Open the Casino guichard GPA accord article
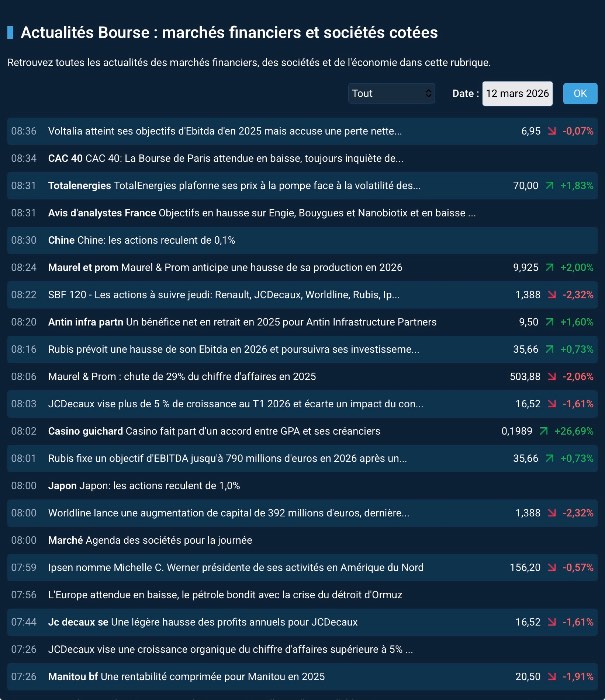This screenshot has height=700, width=605. pos(214,431)
